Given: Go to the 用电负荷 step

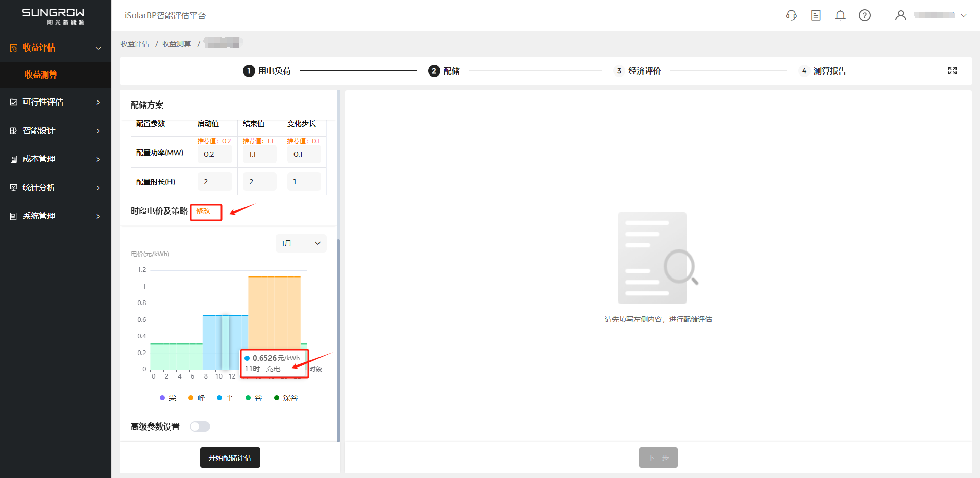Looking at the screenshot, I should (x=267, y=71).
